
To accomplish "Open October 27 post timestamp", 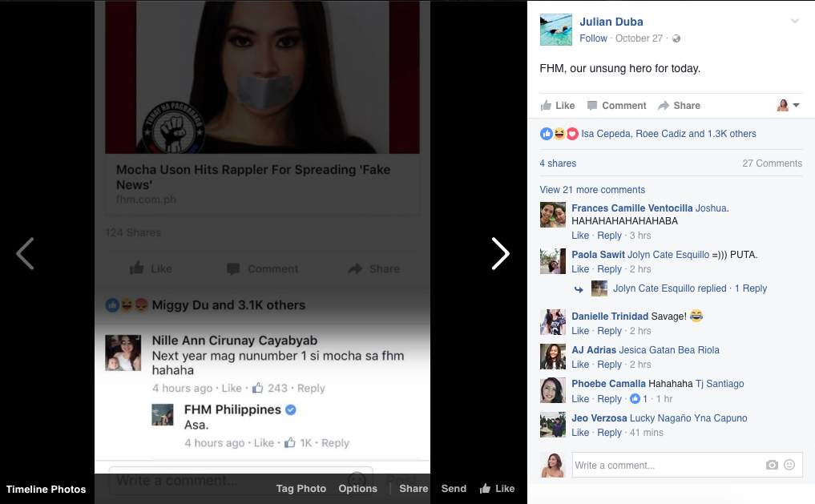I will [x=639, y=38].
